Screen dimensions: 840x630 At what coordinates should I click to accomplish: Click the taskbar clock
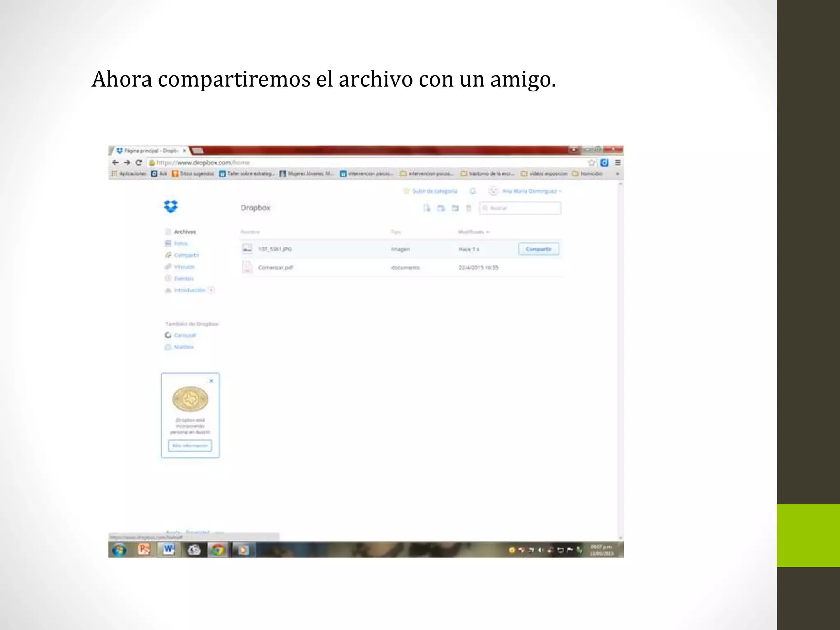point(602,550)
